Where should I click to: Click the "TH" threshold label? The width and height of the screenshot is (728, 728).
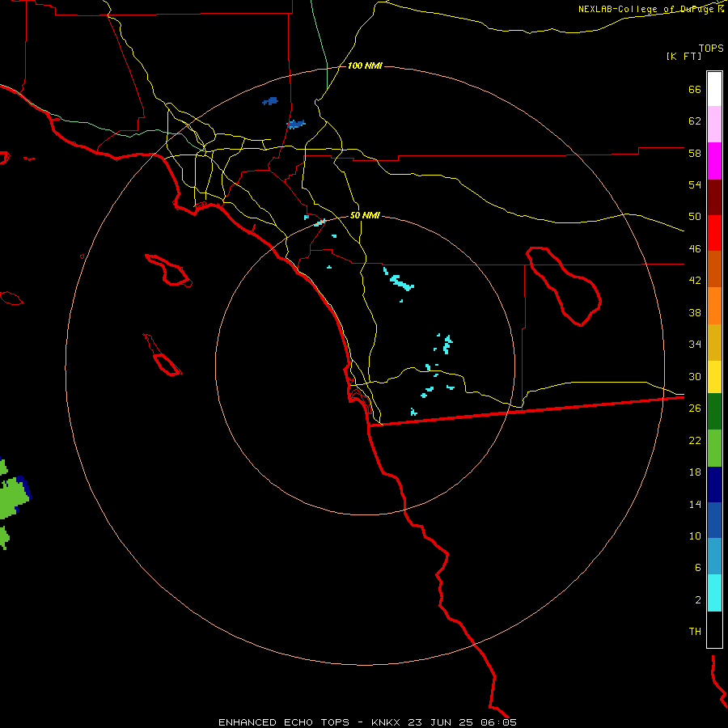(x=695, y=632)
